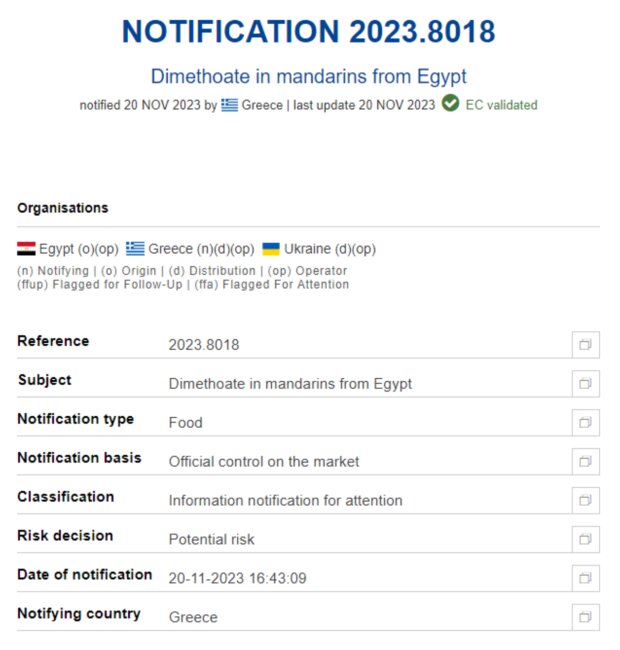Click the Greece flag beside notifier name
The width and height of the screenshot is (620, 650).
coord(230,105)
